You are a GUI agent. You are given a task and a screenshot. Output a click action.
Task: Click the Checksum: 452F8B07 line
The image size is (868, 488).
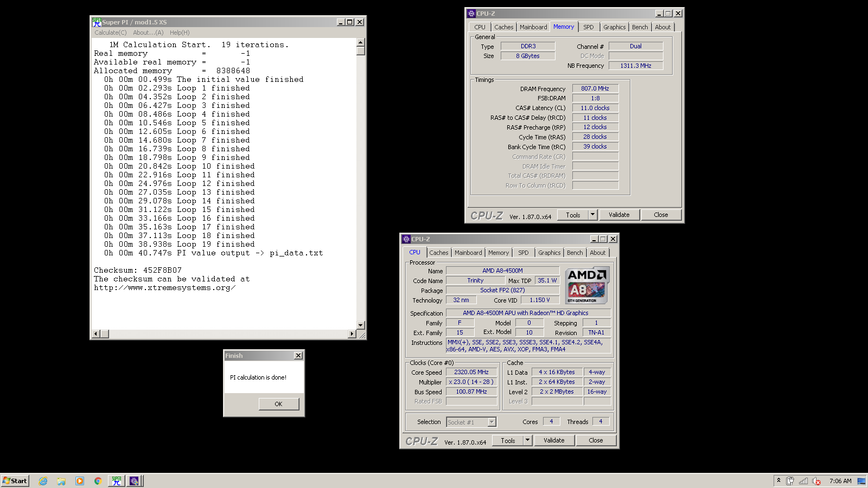click(x=138, y=270)
